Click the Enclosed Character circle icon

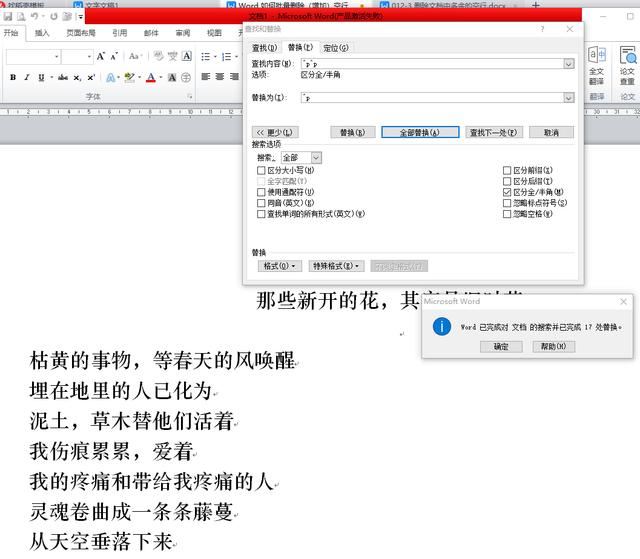pyautogui.click(x=186, y=77)
